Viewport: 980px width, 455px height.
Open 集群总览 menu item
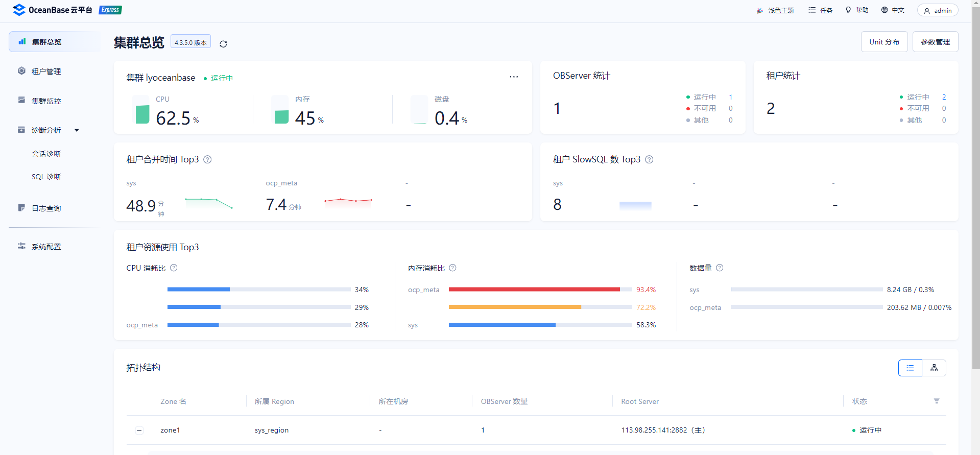[x=55, y=42]
